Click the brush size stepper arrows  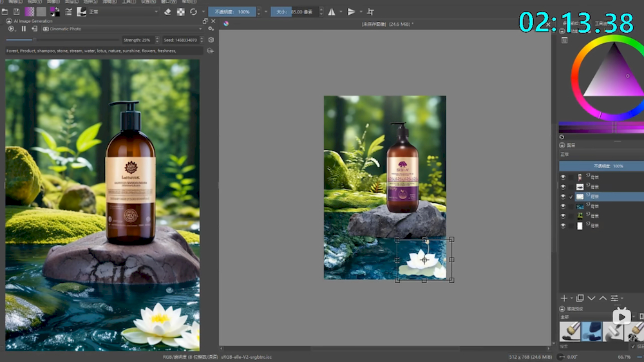(321, 12)
